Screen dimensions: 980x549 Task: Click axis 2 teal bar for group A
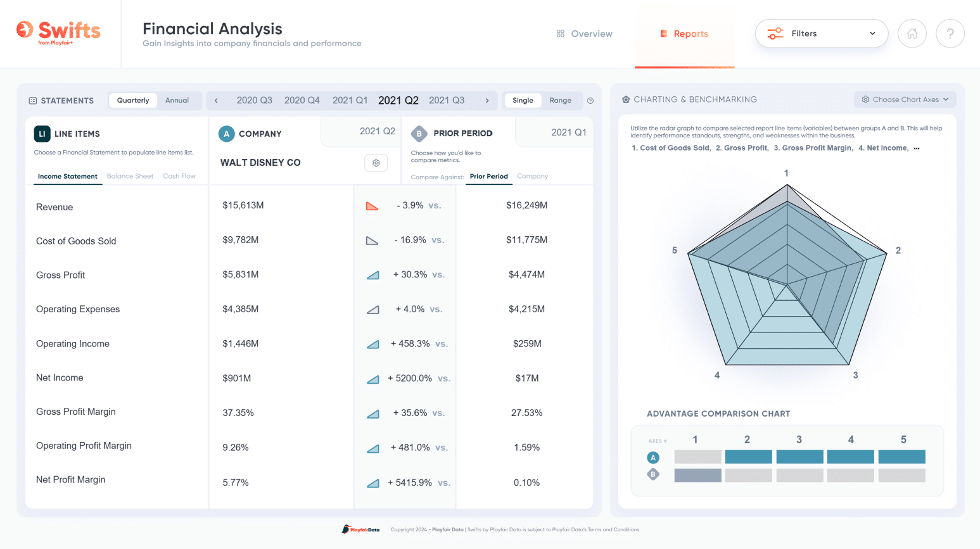coord(748,457)
